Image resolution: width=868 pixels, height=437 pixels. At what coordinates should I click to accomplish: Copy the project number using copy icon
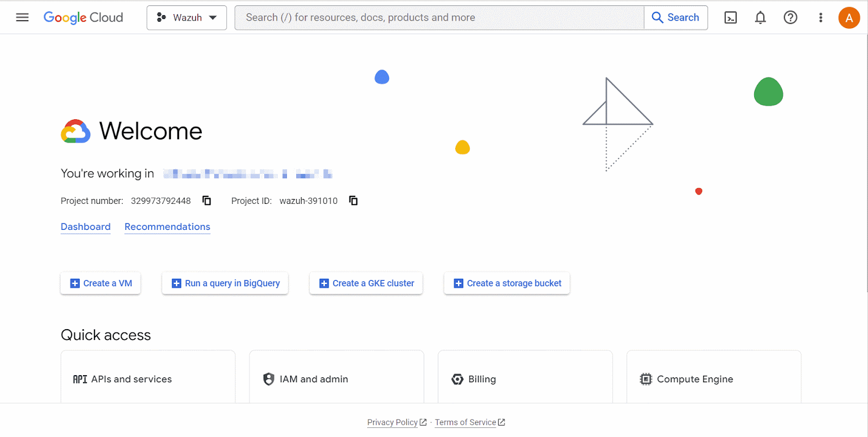point(206,200)
